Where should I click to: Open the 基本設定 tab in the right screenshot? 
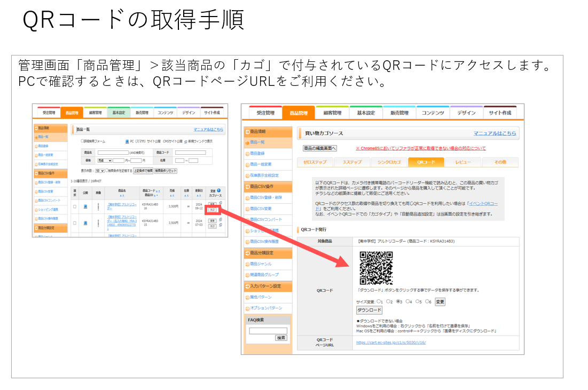point(366,113)
